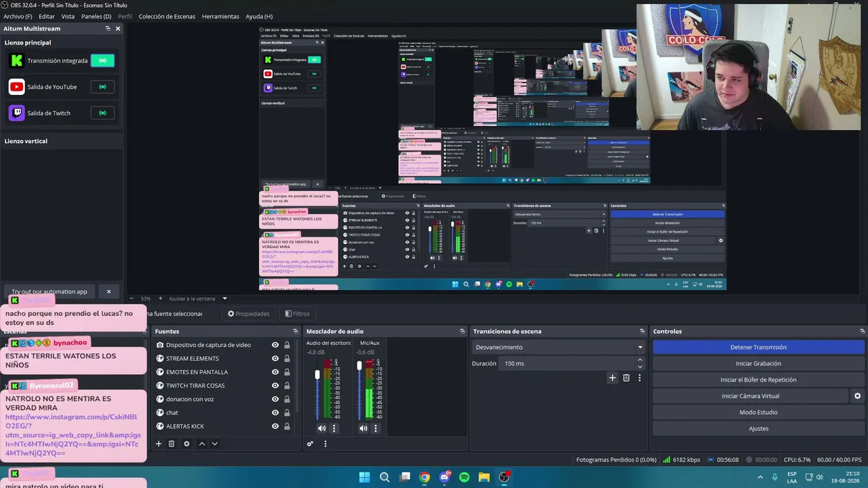
Task: Click the Duración 150 ms field
Action: point(568,363)
